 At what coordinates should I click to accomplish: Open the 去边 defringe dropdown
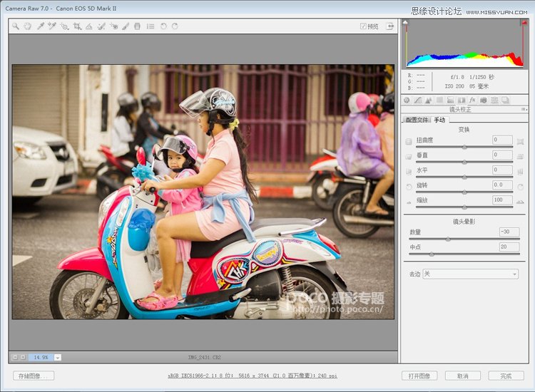tap(470, 274)
